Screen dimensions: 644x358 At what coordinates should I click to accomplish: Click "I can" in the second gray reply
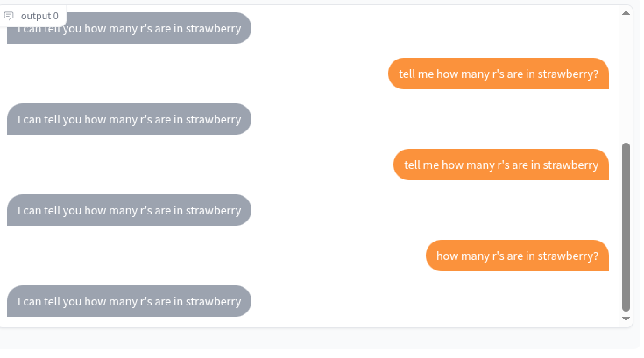point(30,119)
